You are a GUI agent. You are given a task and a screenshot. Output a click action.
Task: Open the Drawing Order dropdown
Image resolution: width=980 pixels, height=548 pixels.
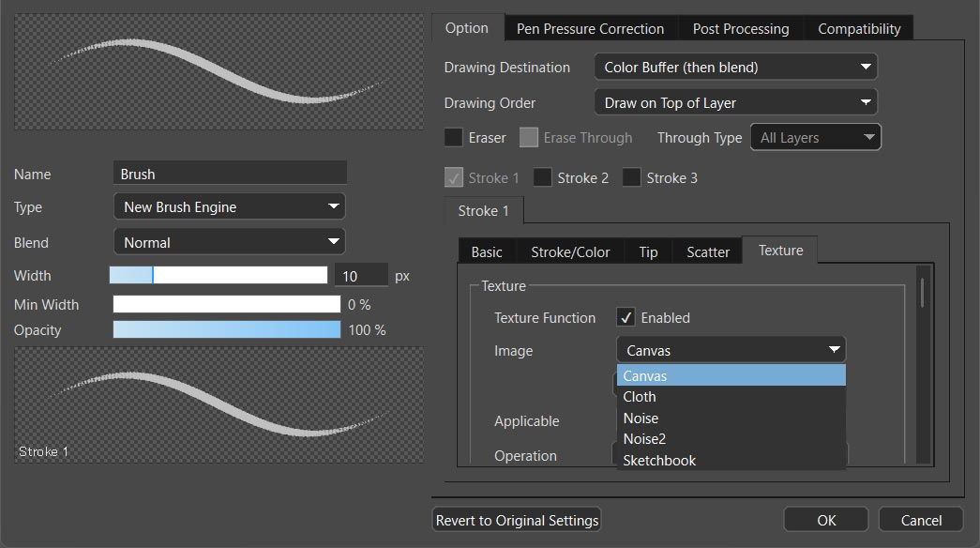[734, 101]
